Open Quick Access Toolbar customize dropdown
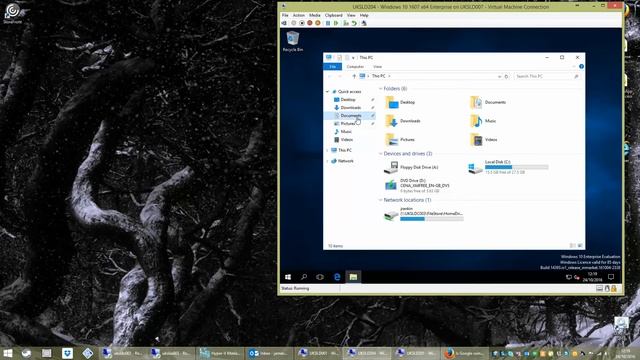Viewport: 640px width, 360px height. pyautogui.click(x=353, y=58)
